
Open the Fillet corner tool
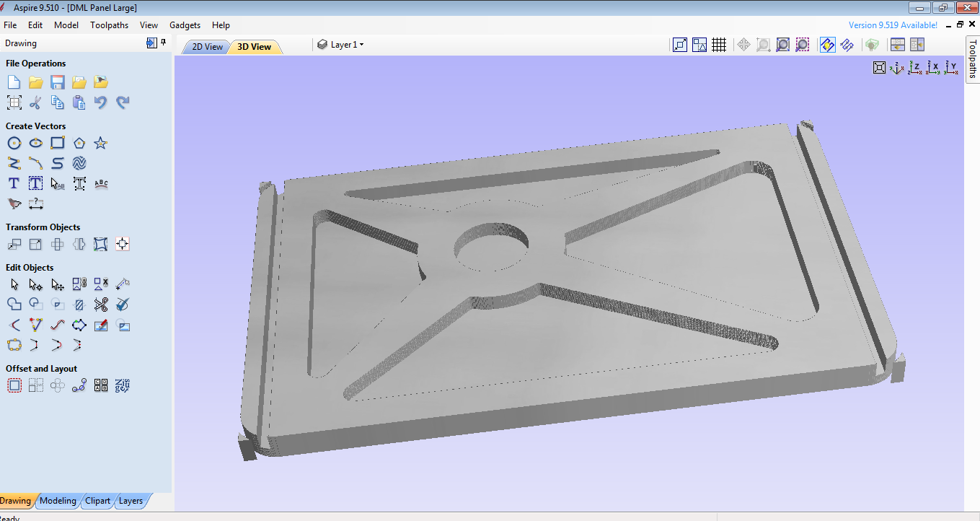point(14,325)
